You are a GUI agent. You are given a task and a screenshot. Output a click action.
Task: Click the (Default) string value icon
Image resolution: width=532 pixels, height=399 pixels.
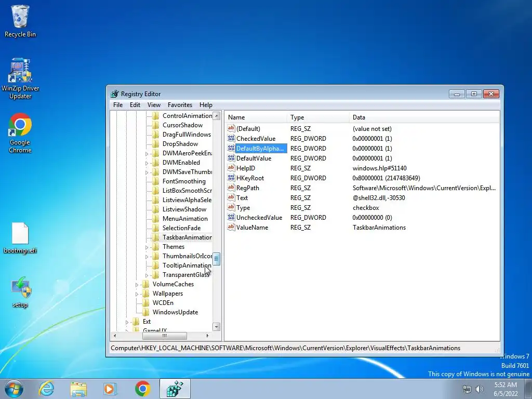coord(231,129)
